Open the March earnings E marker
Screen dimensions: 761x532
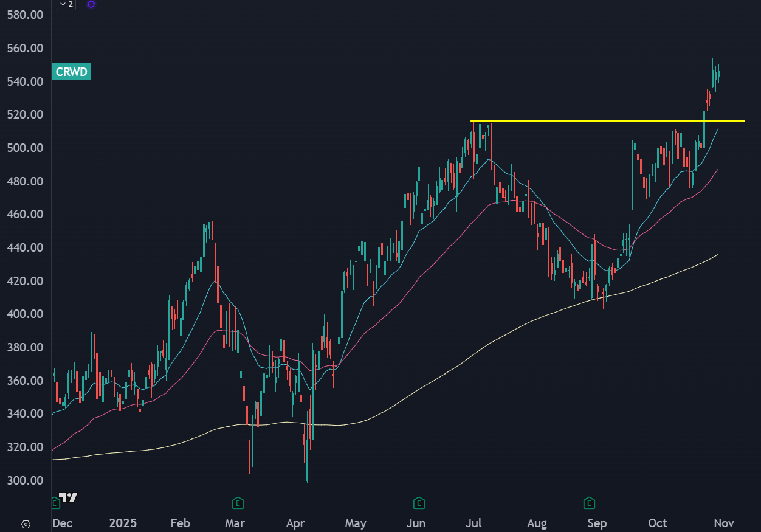tap(238, 503)
